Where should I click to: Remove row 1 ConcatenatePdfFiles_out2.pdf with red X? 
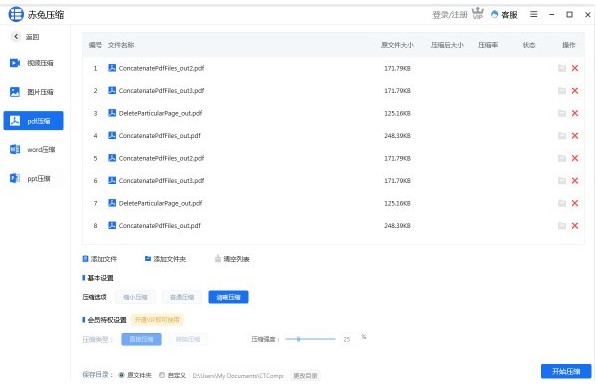[x=575, y=68]
